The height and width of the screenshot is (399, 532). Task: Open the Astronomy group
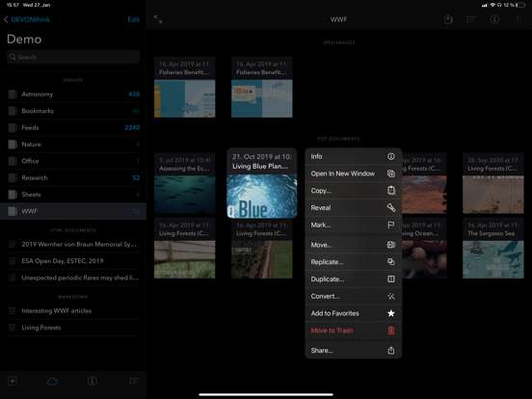[x=73, y=94]
